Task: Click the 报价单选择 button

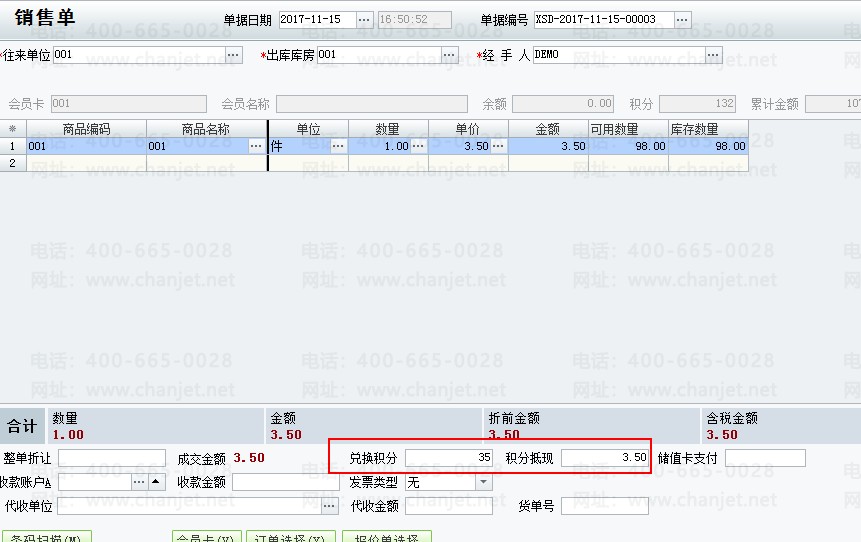Action: tap(386, 538)
